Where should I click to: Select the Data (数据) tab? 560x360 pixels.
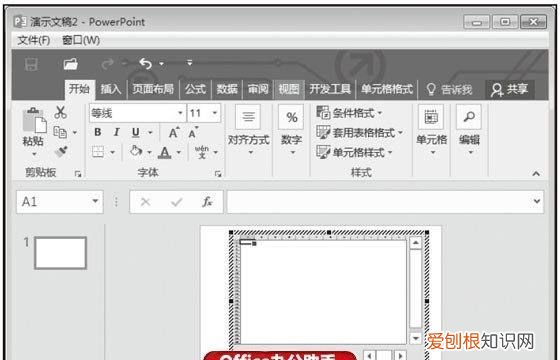coord(227,89)
